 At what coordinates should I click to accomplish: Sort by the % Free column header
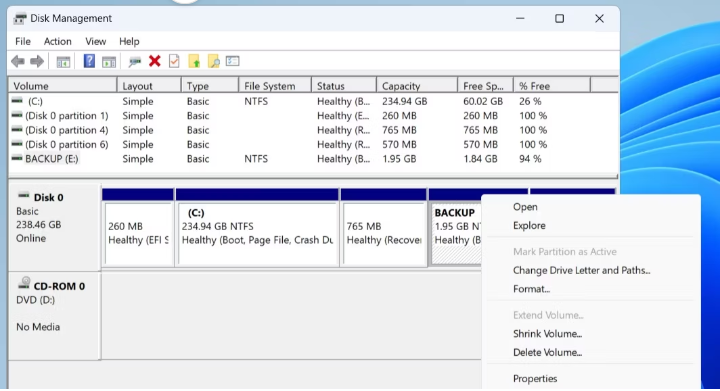pos(551,86)
